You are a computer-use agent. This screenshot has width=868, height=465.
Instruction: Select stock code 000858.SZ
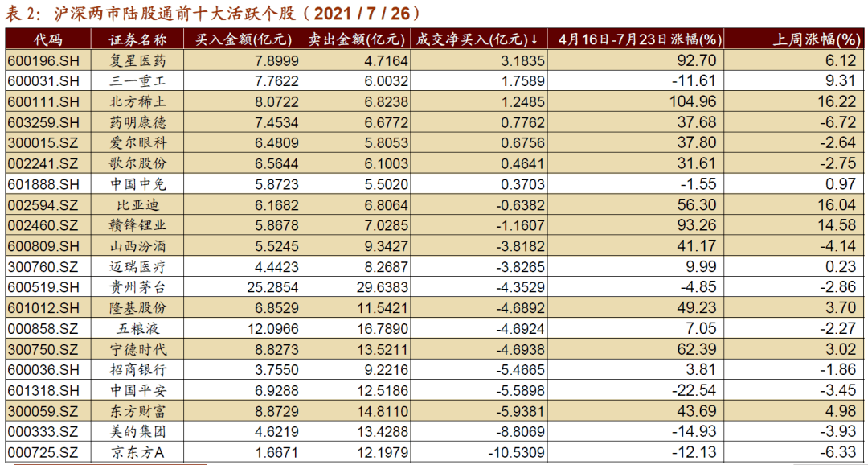click(x=44, y=329)
